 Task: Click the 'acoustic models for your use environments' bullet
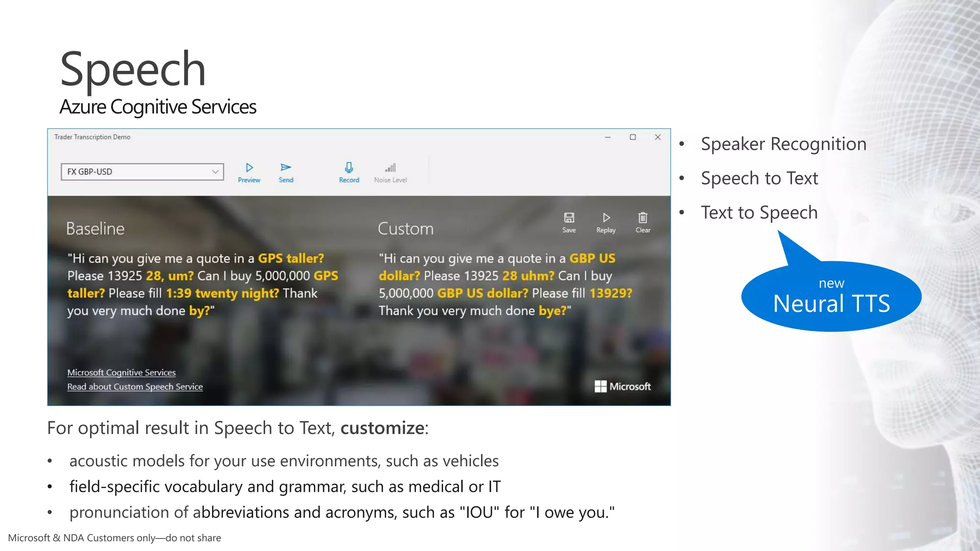(284, 461)
